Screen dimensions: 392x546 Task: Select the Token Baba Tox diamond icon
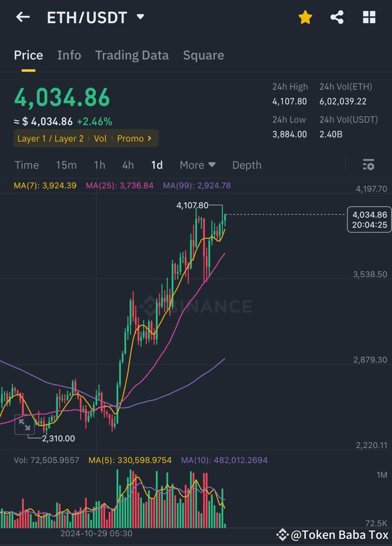click(x=283, y=535)
